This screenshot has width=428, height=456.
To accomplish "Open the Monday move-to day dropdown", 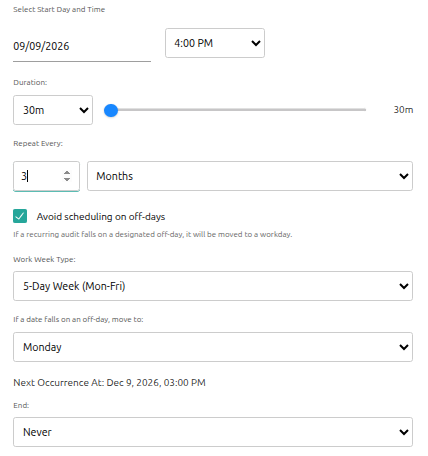I will pyautogui.click(x=213, y=347).
